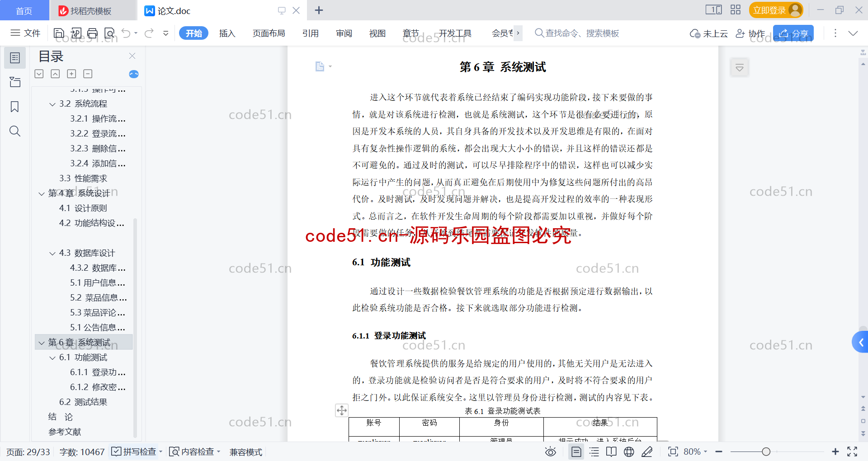Click the search commands field 查找命令

click(577, 33)
